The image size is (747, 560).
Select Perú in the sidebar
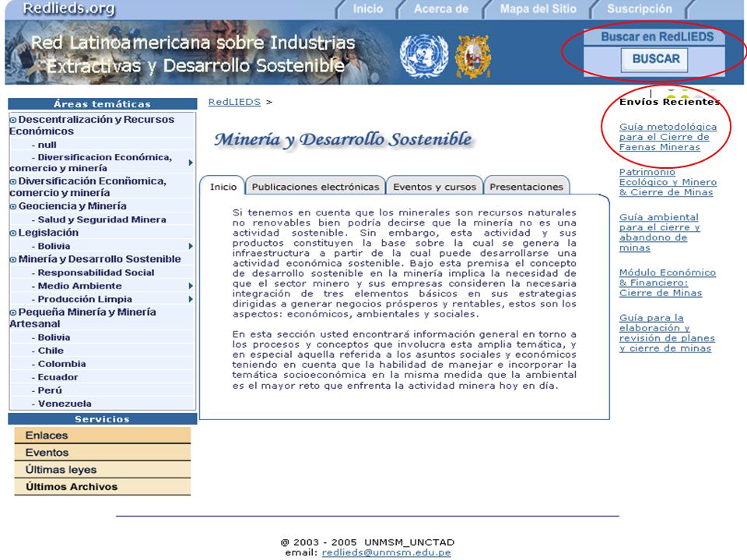click(x=50, y=390)
